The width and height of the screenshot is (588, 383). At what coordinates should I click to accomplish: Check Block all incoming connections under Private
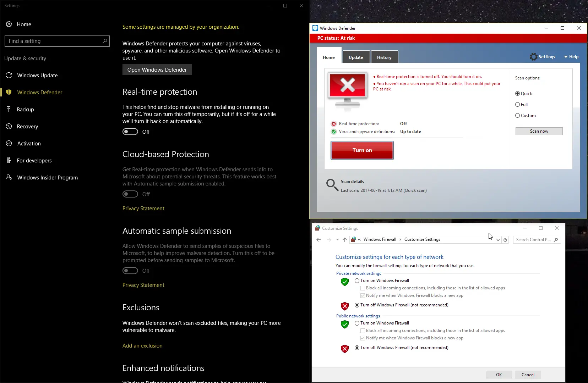coord(363,288)
